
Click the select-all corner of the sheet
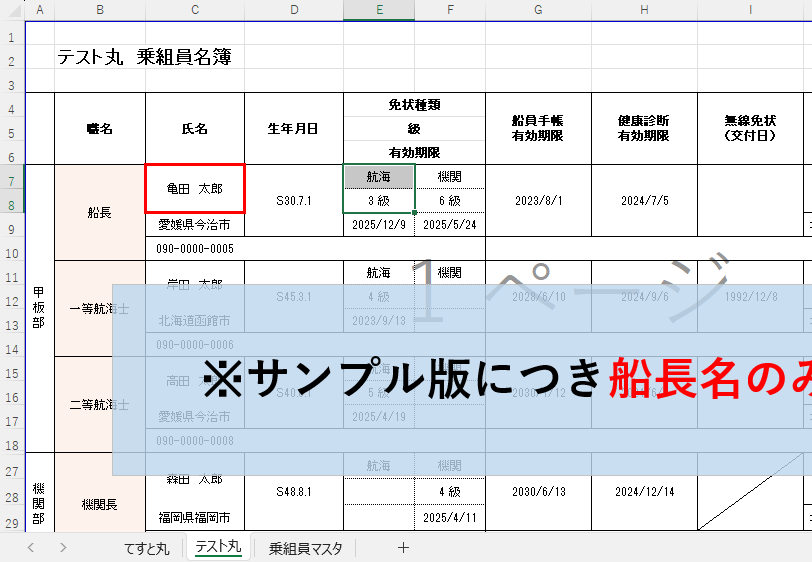click(12, 10)
